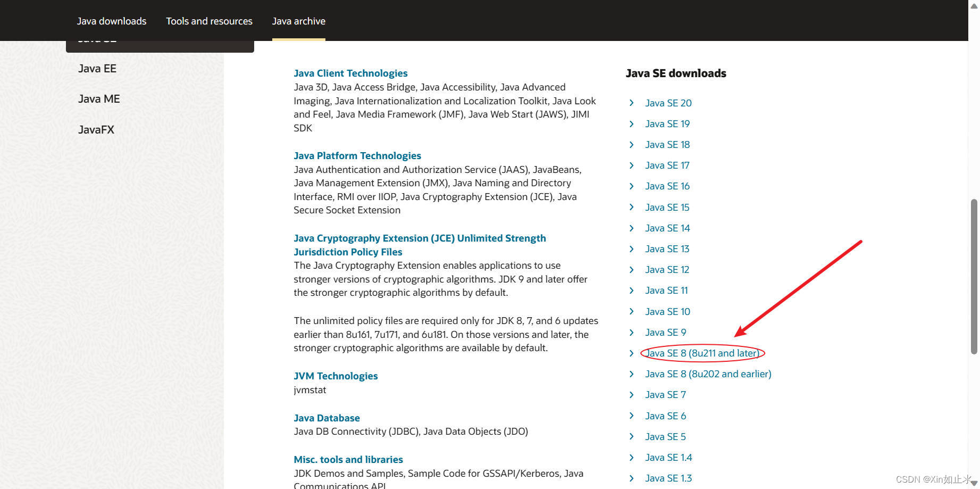Click chevron icon beside Java SE 15
This screenshot has height=489, width=980.
[x=631, y=207]
